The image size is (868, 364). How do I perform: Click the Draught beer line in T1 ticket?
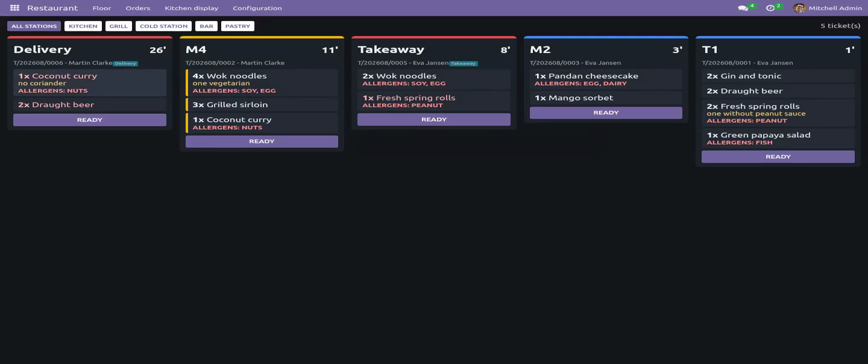tap(778, 91)
